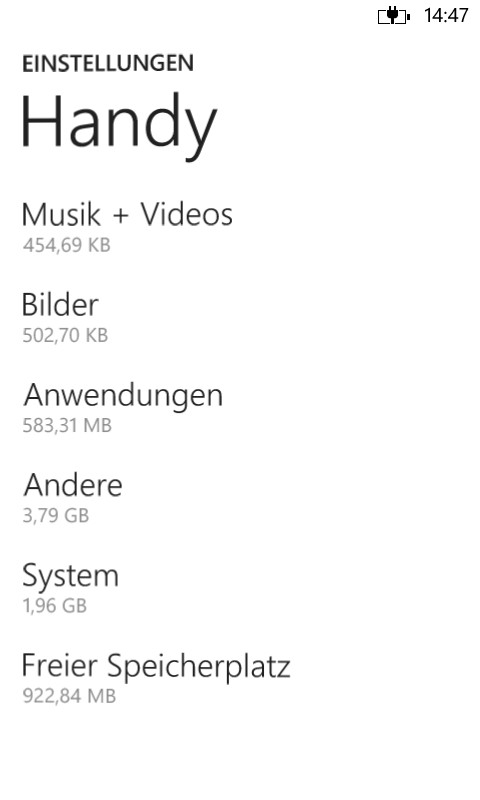Open the System storage entry

(x=70, y=588)
